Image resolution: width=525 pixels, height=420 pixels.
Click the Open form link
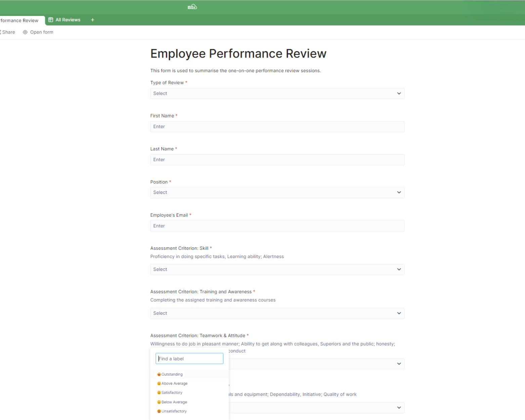(x=41, y=32)
